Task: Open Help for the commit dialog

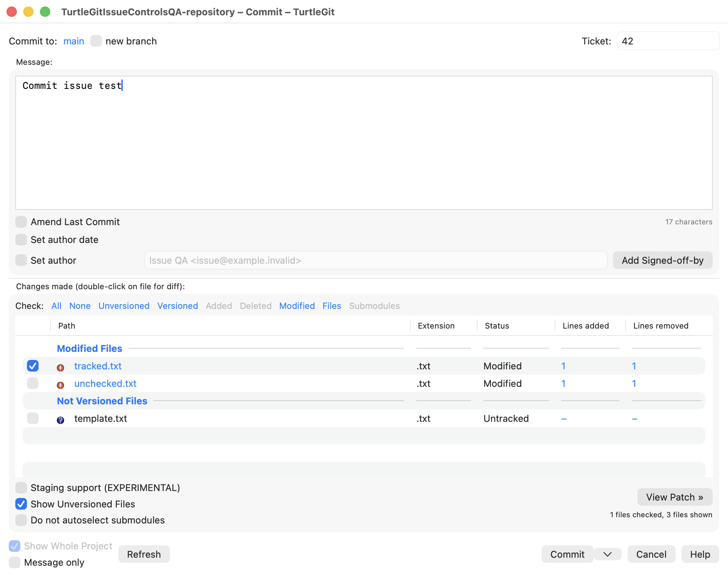Action: click(x=700, y=554)
